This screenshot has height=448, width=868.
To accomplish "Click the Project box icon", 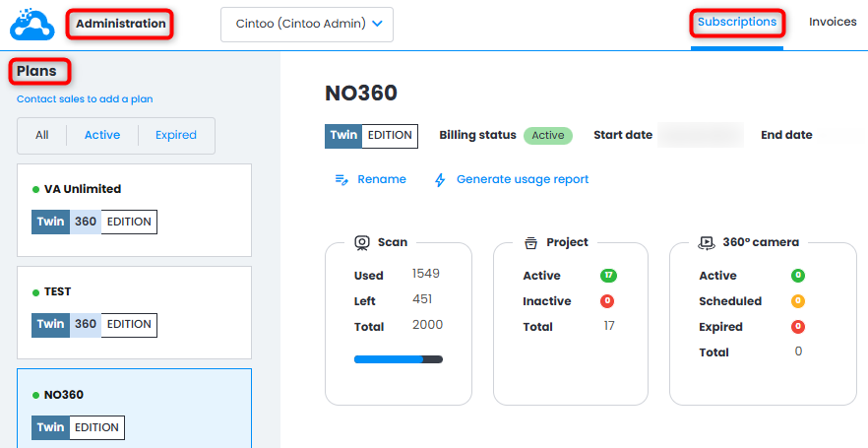I will pos(530,242).
